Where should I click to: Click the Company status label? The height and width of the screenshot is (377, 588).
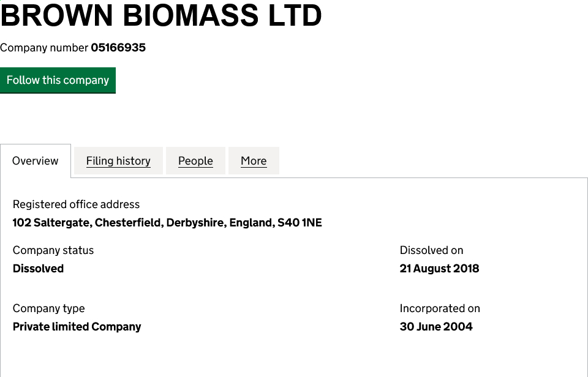[53, 250]
